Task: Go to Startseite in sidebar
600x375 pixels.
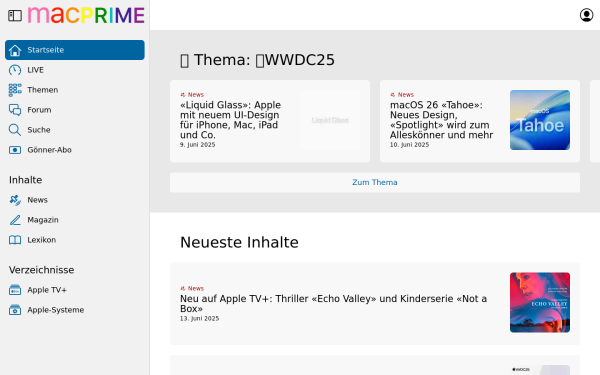Action: click(75, 50)
